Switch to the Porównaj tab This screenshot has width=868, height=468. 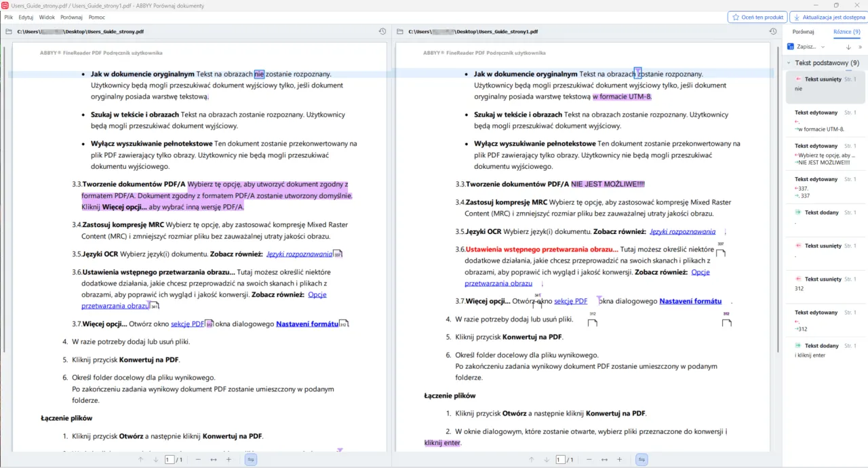pyautogui.click(x=803, y=32)
